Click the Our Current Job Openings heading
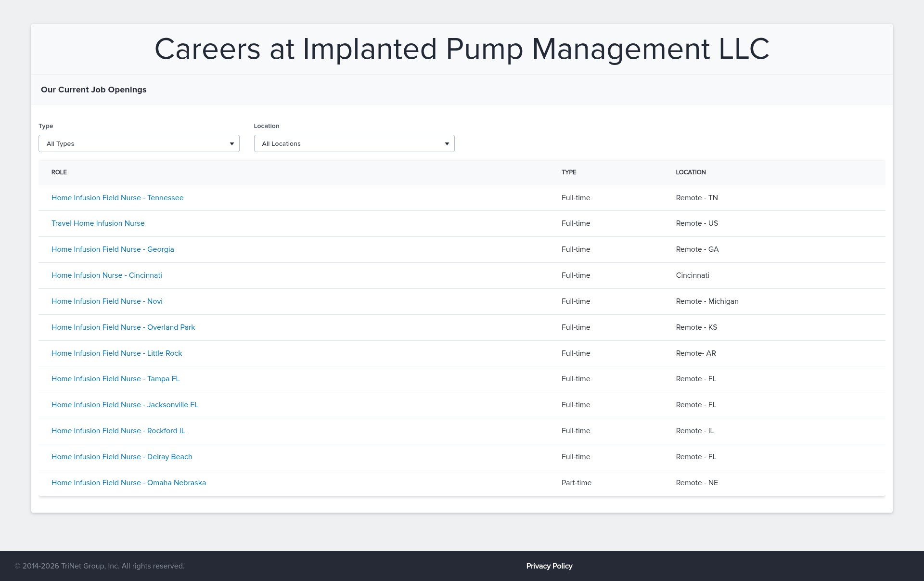924x581 pixels. click(94, 90)
